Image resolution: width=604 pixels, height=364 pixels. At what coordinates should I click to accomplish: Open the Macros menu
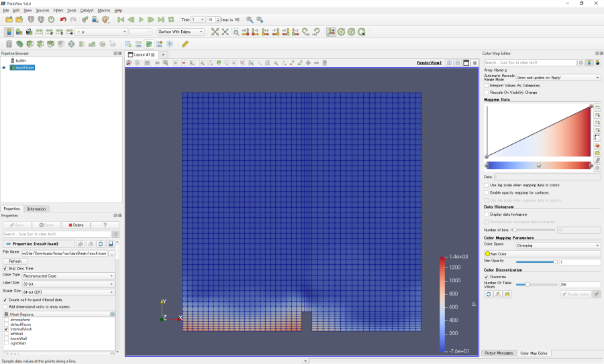tap(104, 10)
